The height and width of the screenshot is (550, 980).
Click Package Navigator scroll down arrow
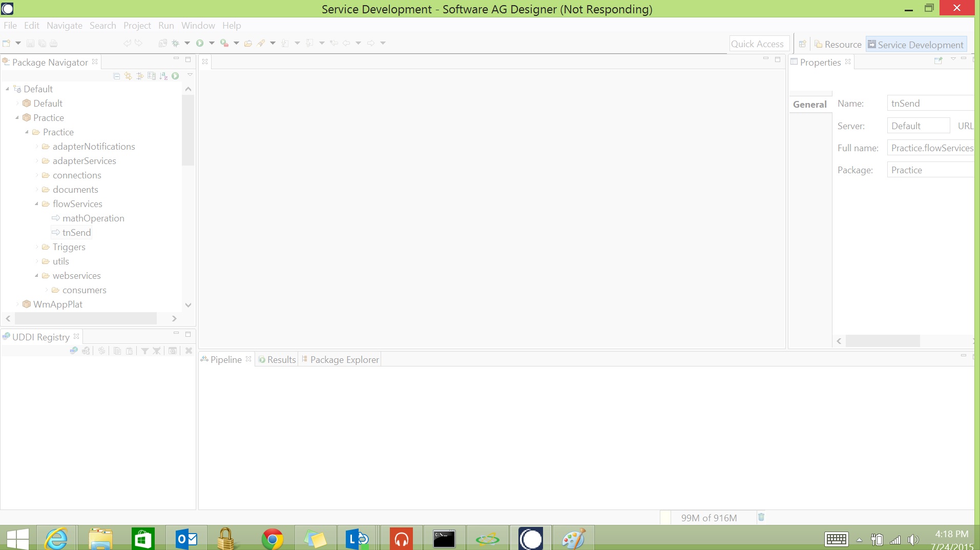(x=188, y=305)
